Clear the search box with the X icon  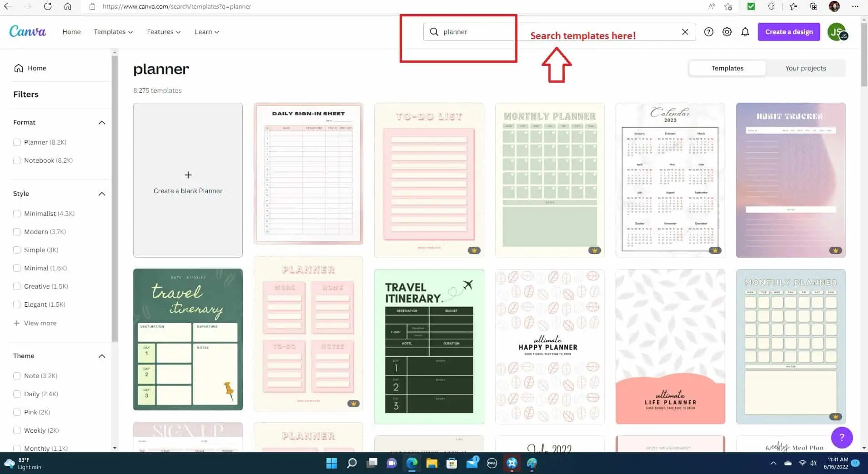coord(685,32)
